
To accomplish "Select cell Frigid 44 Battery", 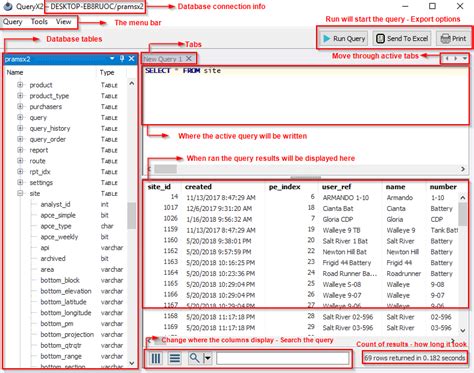I will (x=347, y=263).
